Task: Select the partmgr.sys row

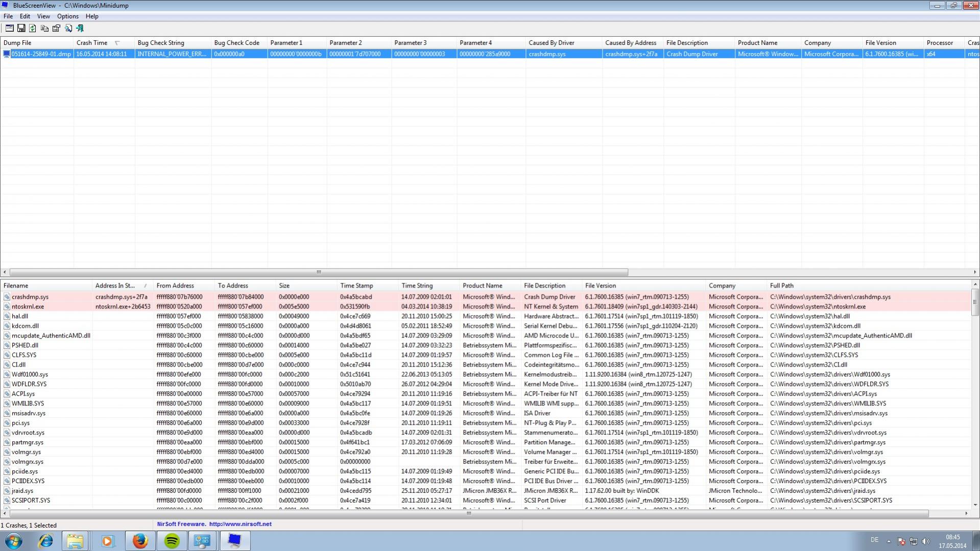Action: coord(486,442)
